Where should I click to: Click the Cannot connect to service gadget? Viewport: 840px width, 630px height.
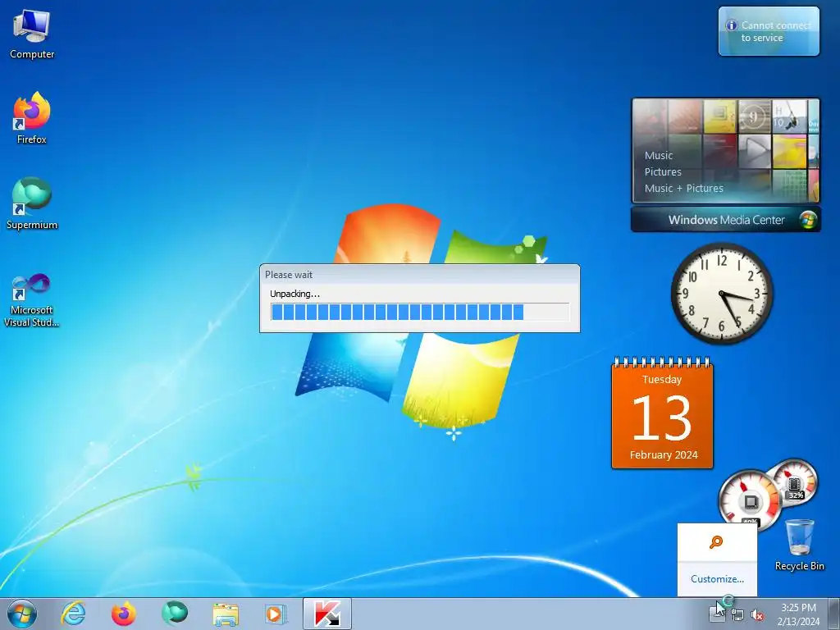(769, 31)
